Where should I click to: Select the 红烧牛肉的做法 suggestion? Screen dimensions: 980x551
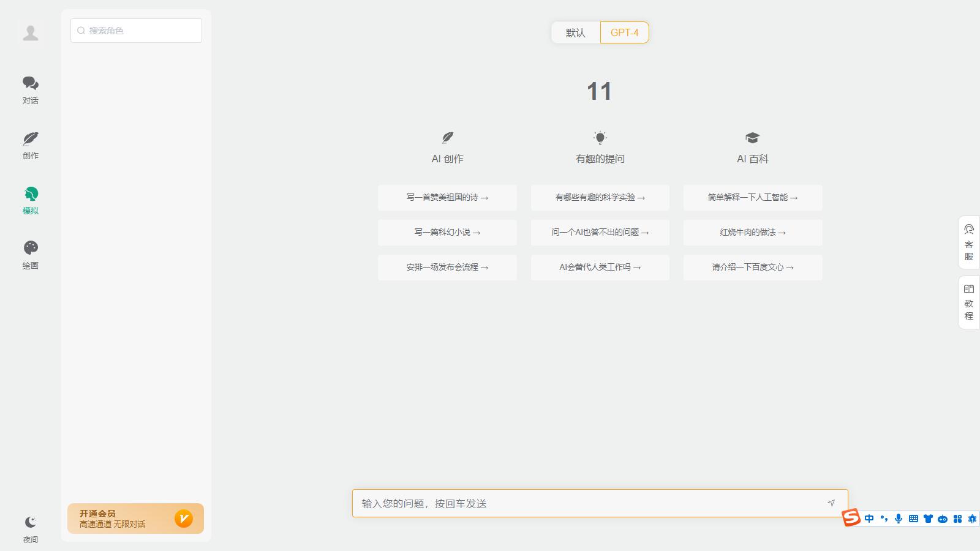752,233
